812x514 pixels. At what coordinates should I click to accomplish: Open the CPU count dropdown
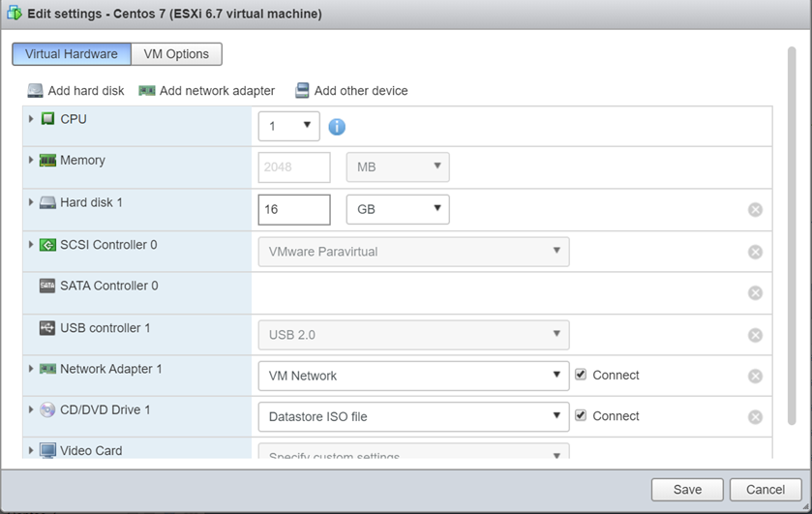(x=289, y=126)
